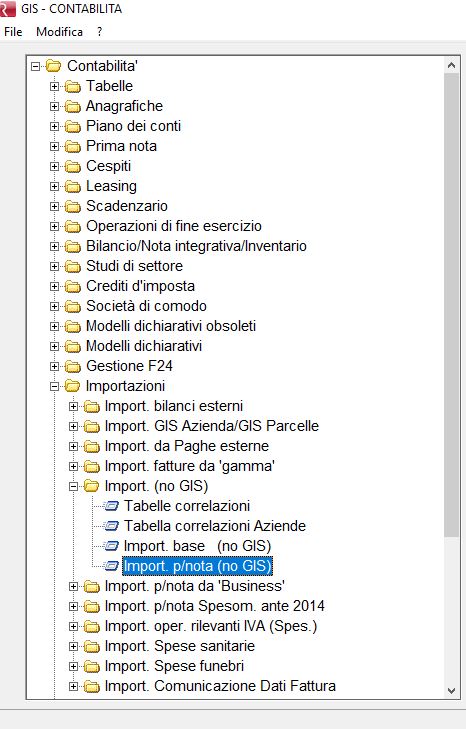
Task: Click the Cespiti folder icon
Action: [73, 166]
